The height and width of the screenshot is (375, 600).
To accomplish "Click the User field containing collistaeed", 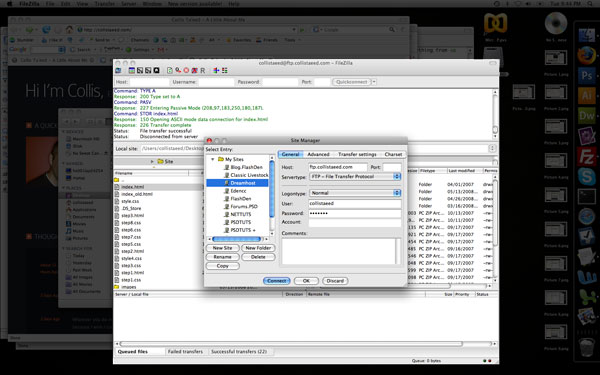I will 355,204.
